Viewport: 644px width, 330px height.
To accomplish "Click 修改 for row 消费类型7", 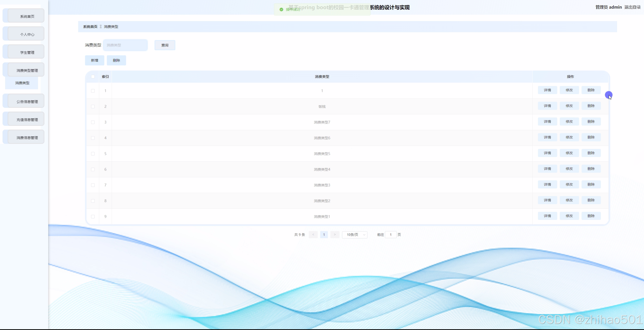I will [569, 122].
